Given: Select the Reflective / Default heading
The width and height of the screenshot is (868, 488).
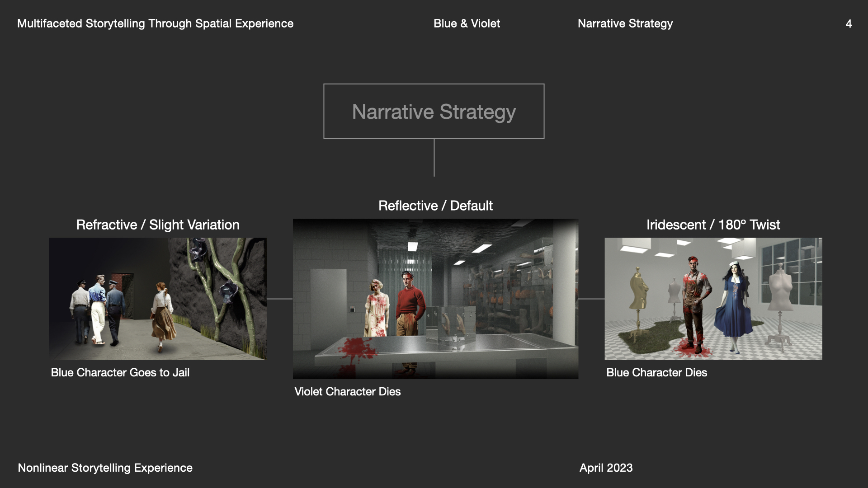Looking at the screenshot, I should click(435, 206).
